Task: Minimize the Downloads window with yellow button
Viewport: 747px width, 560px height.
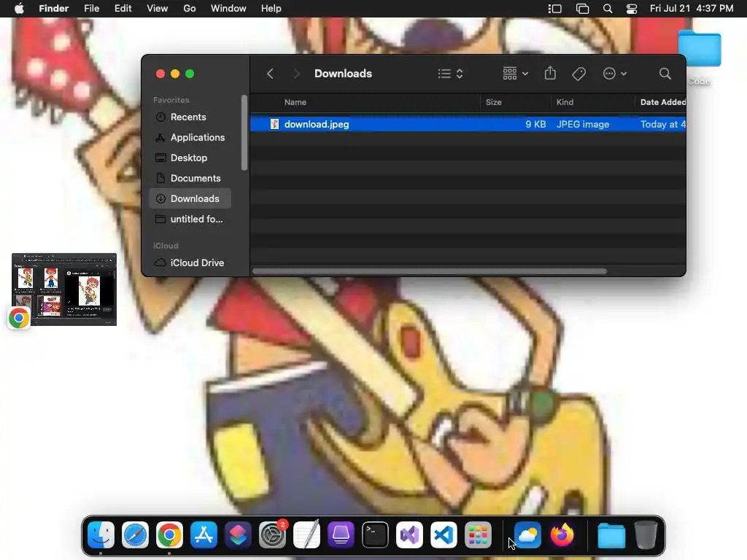Action: tap(175, 74)
